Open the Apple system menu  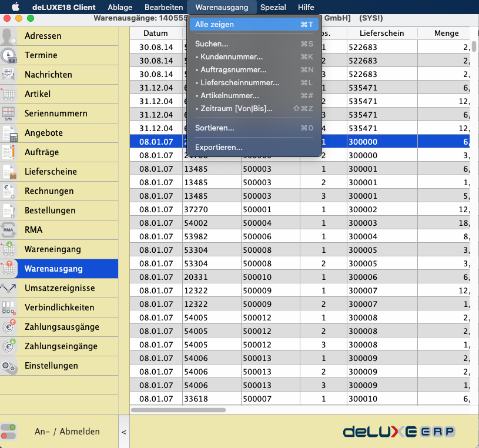tap(15, 8)
